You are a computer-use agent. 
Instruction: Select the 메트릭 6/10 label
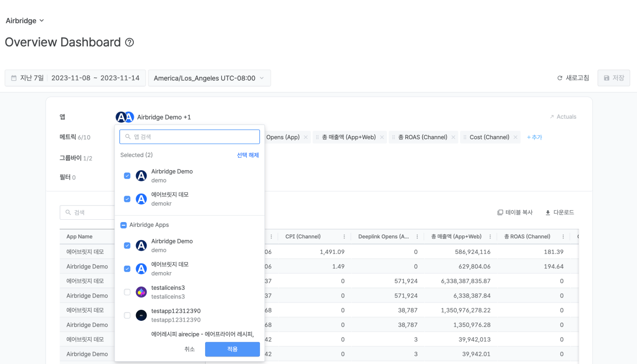[x=75, y=137]
